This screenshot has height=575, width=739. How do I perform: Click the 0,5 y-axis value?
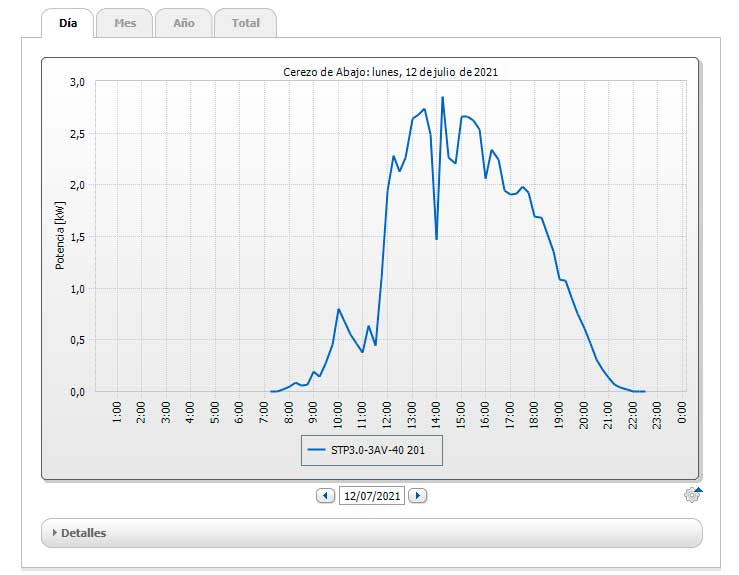point(77,340)
